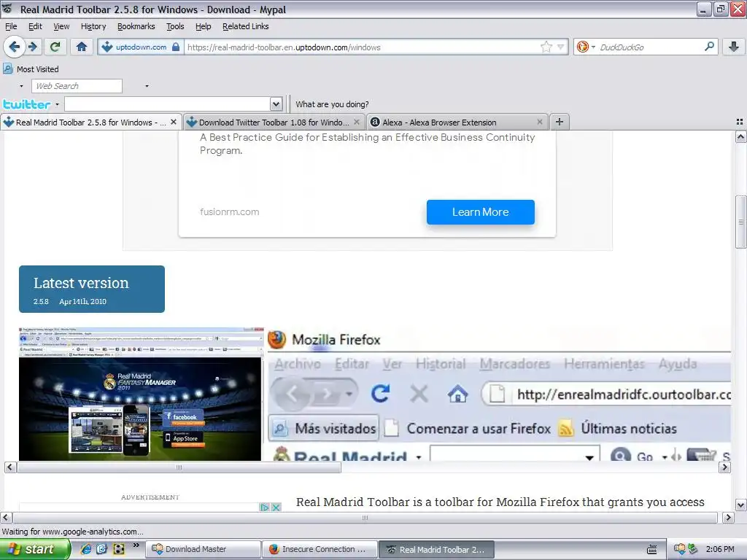Open the View menu
This screenshot has width=747, height=560.
tap(61, 26)
